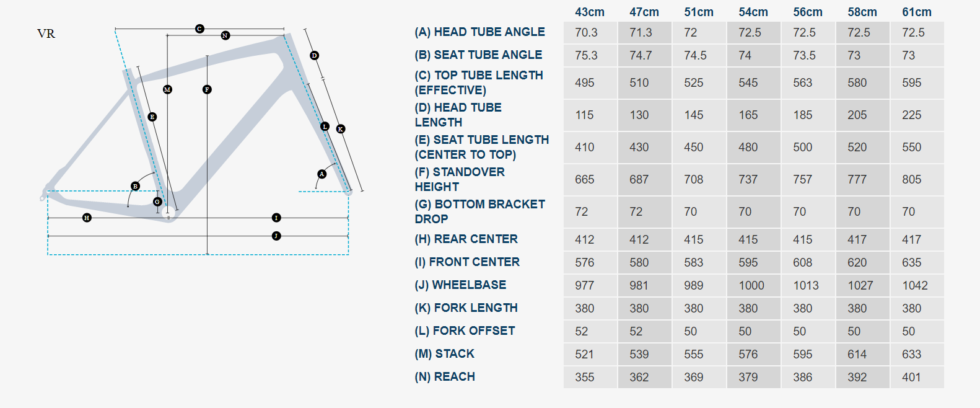
Task: Select the F standover height marker
Action: (x=207, y=90)
